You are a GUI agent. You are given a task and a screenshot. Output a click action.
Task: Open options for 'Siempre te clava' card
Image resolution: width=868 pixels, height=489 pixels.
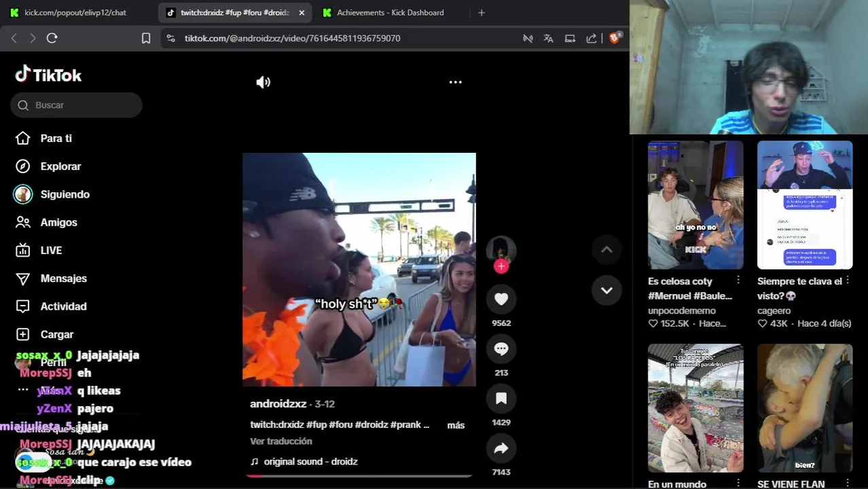(848, 280)
